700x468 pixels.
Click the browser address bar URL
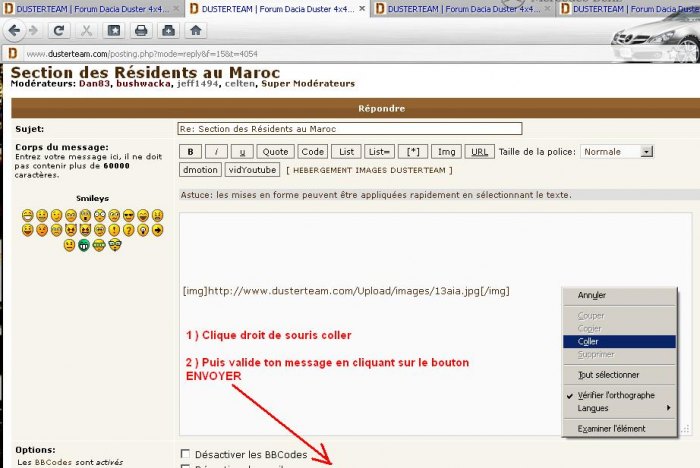tap(142, 54)
